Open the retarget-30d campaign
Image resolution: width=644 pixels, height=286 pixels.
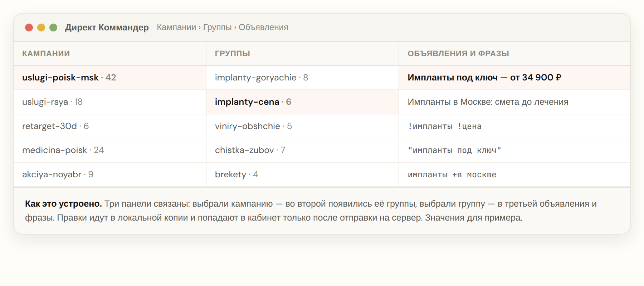(x=110, y=126)
